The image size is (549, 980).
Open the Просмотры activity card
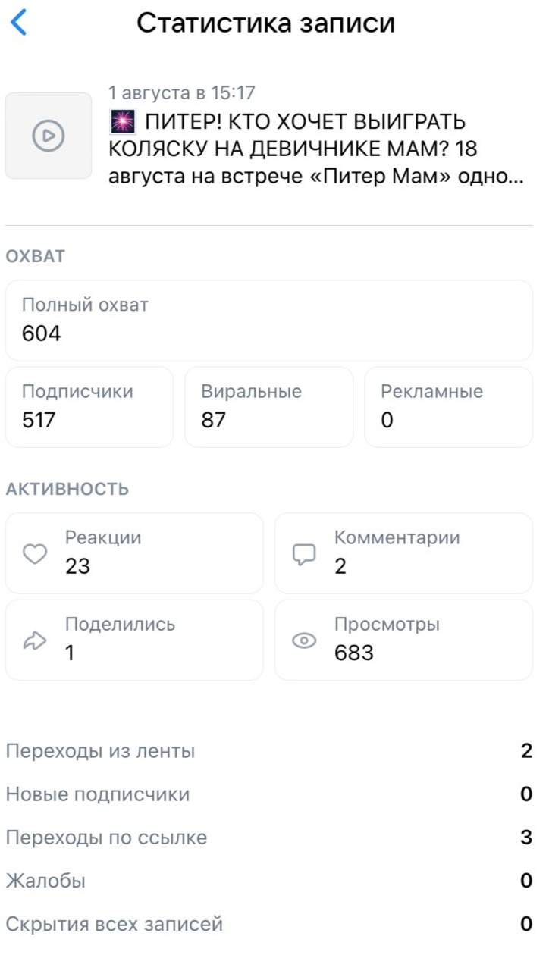tap(403, 640)
